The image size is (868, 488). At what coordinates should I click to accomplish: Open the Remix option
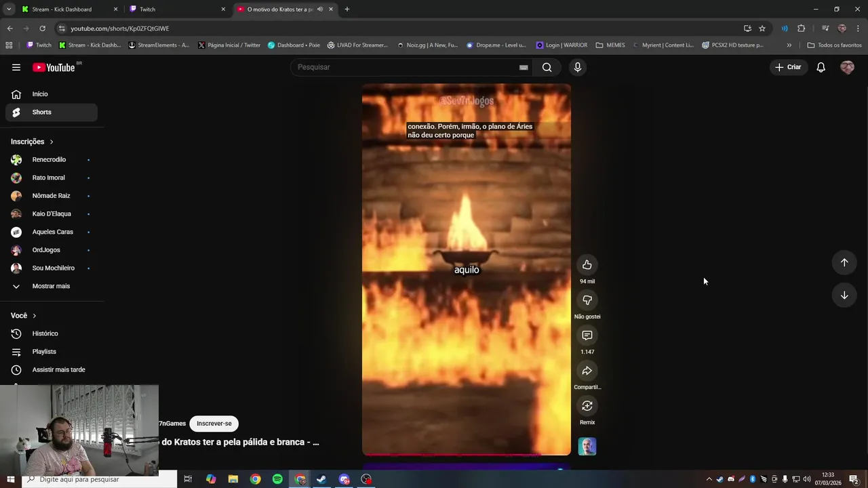tap(587, 406)
